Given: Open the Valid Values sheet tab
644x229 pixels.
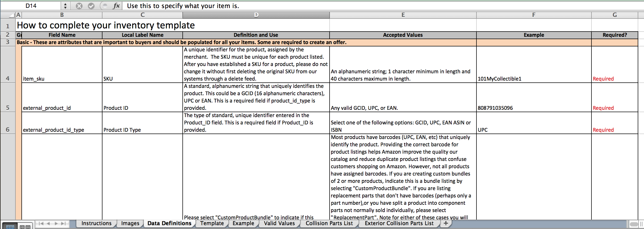Looking at the screenshot, I should coord(279,223).
